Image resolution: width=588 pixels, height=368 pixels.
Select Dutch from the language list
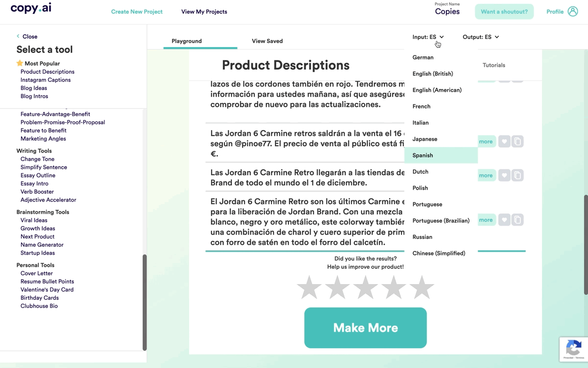click(x=441, y=171)
